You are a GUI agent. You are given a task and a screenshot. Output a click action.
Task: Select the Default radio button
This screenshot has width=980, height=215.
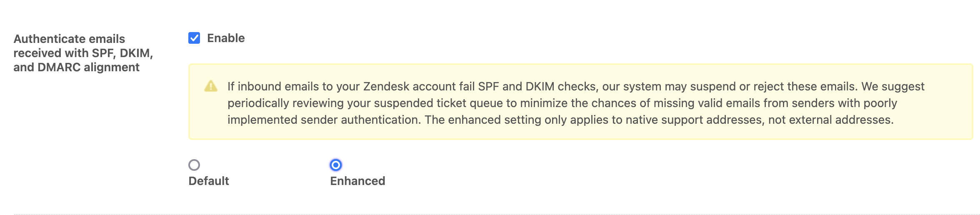[194, 165]
